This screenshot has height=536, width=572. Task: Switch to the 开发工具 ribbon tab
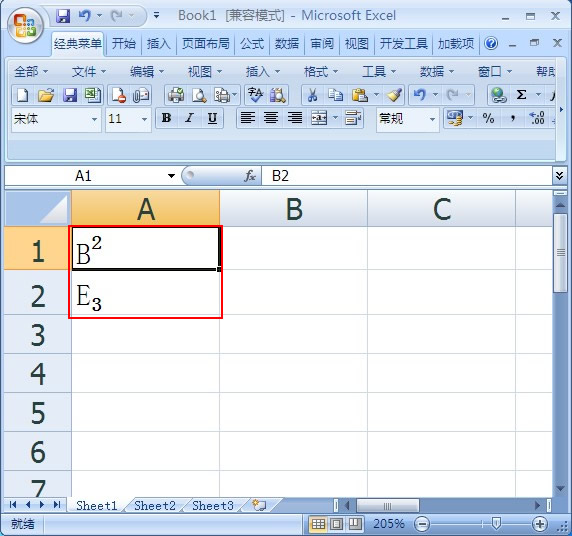[403, 44]
